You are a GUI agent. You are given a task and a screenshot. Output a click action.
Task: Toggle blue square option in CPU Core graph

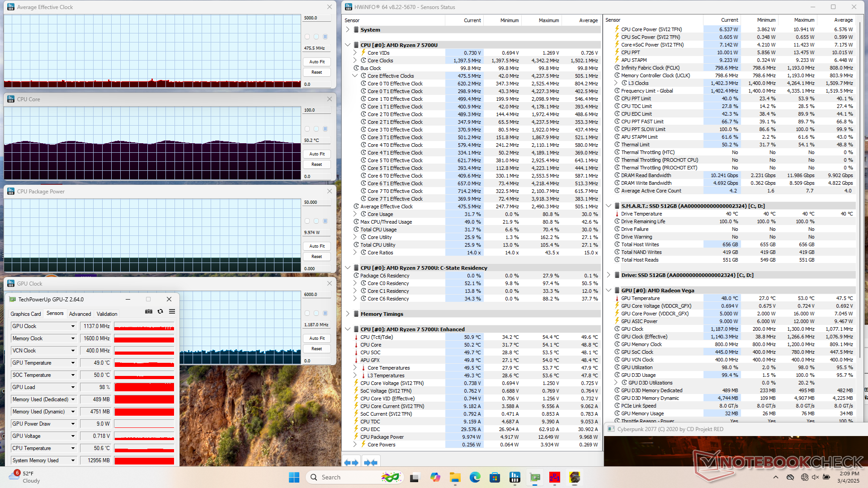(325, 129)
